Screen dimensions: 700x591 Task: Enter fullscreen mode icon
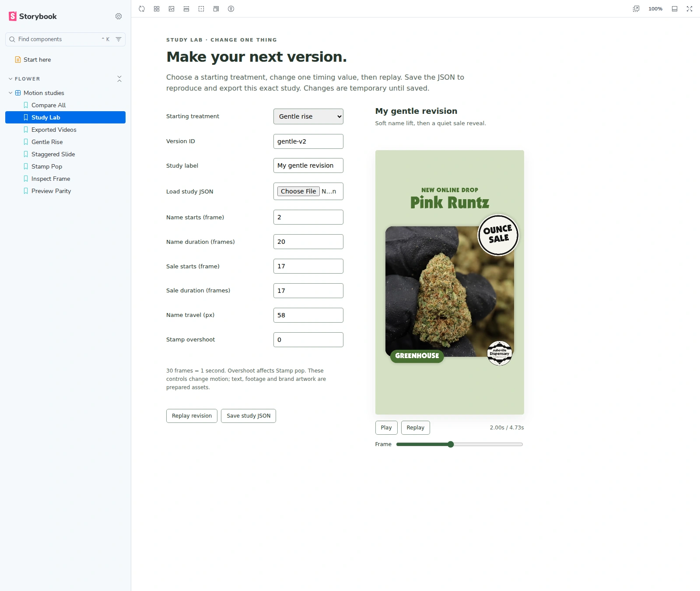point(689,9)
